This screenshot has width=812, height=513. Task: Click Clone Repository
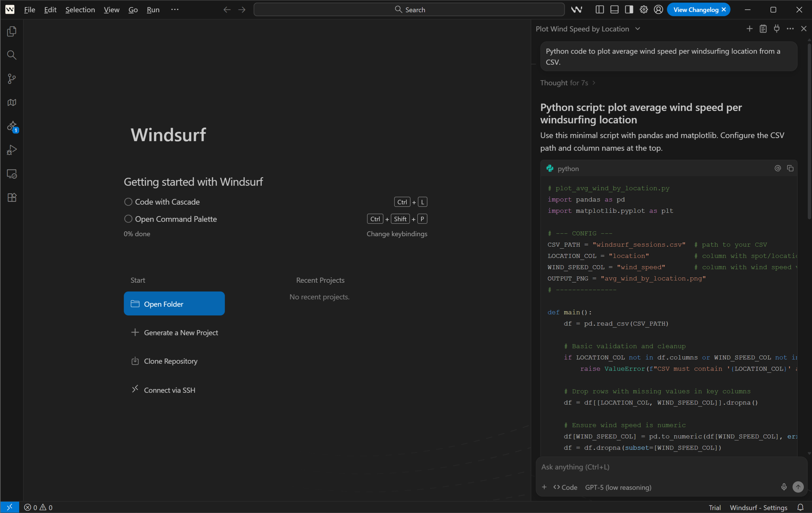click(x=164, y=361)
